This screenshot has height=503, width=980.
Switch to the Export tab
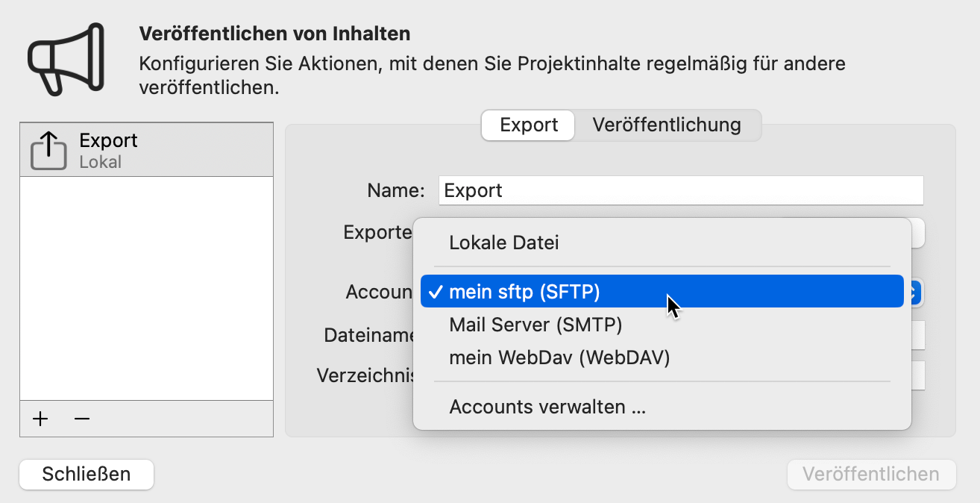(527, 125)
